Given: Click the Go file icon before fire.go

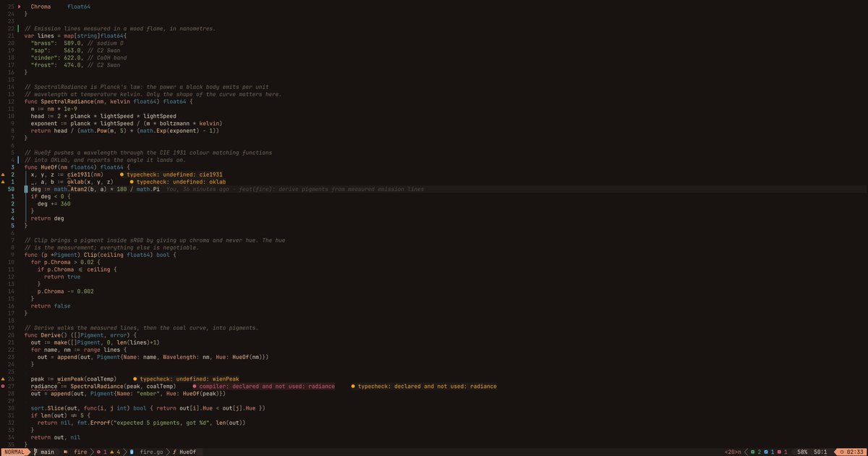Looking at the screenshot, I should [132, 452].
